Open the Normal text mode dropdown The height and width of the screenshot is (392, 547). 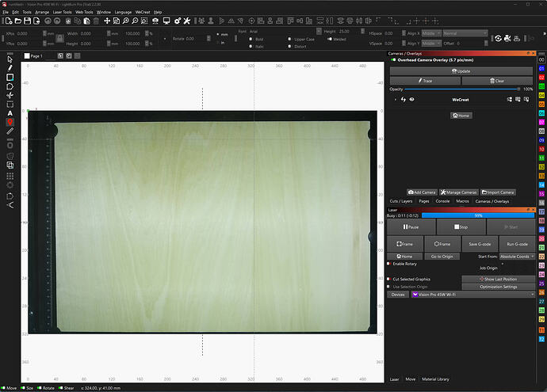[465, 33]
